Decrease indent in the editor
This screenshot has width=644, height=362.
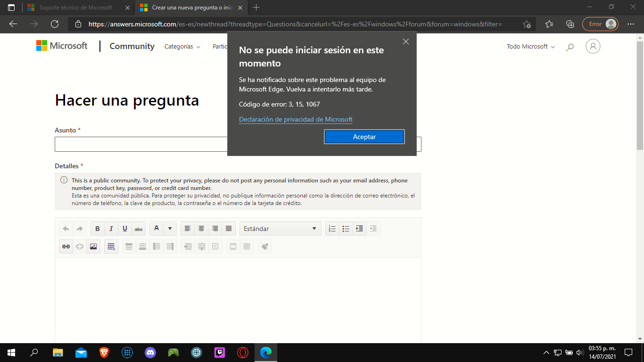click(373, 229)
